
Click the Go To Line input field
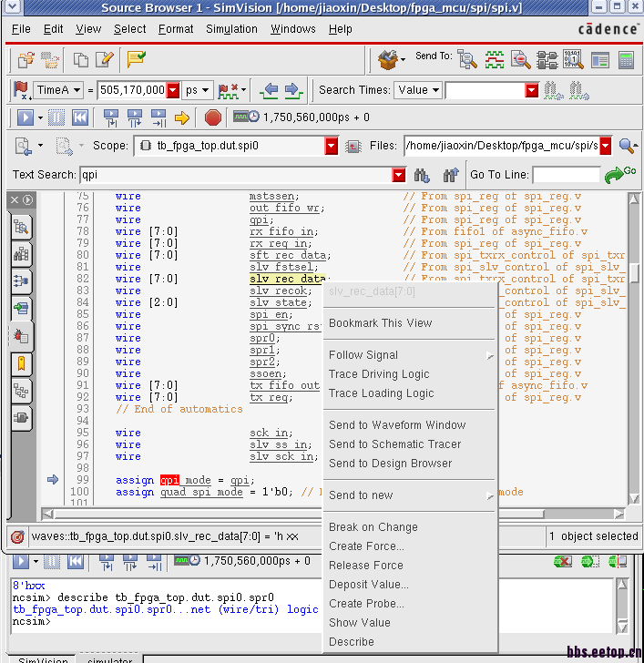pyautogui.click(x=566, y=175)
